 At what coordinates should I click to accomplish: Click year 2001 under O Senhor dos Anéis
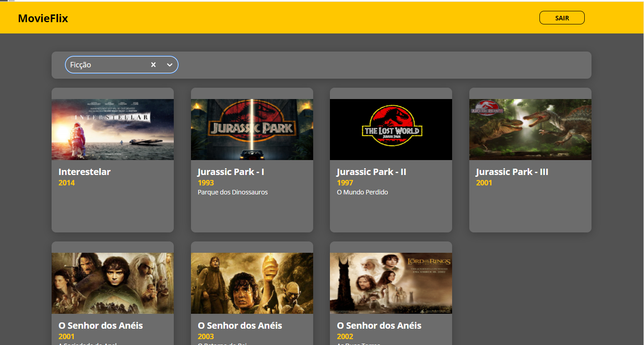(x=67, y=336)
